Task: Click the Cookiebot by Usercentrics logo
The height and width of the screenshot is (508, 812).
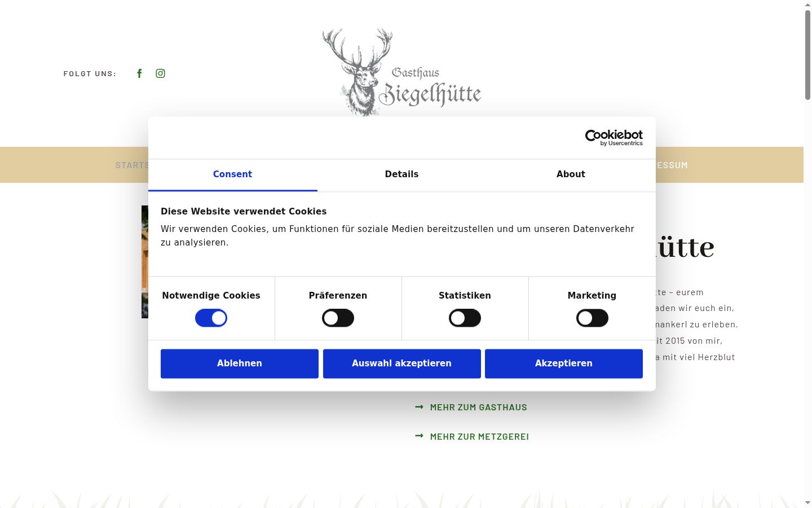Action: [x=614, y=138]
